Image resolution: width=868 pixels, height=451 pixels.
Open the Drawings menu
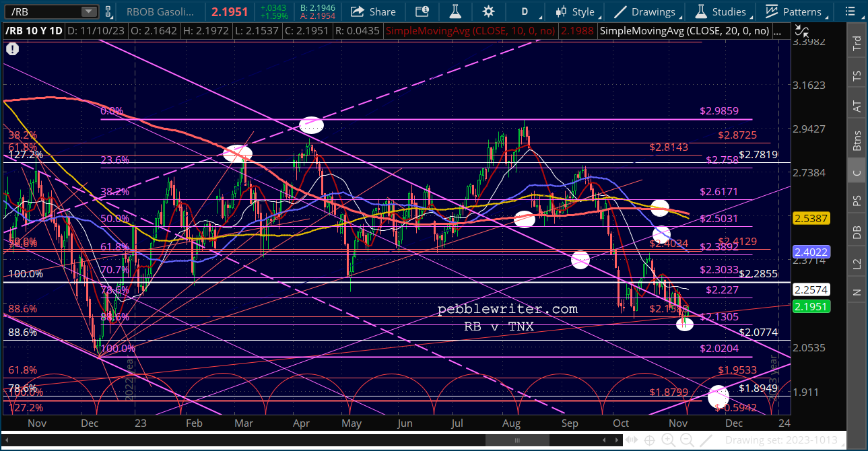click(645, 11)
